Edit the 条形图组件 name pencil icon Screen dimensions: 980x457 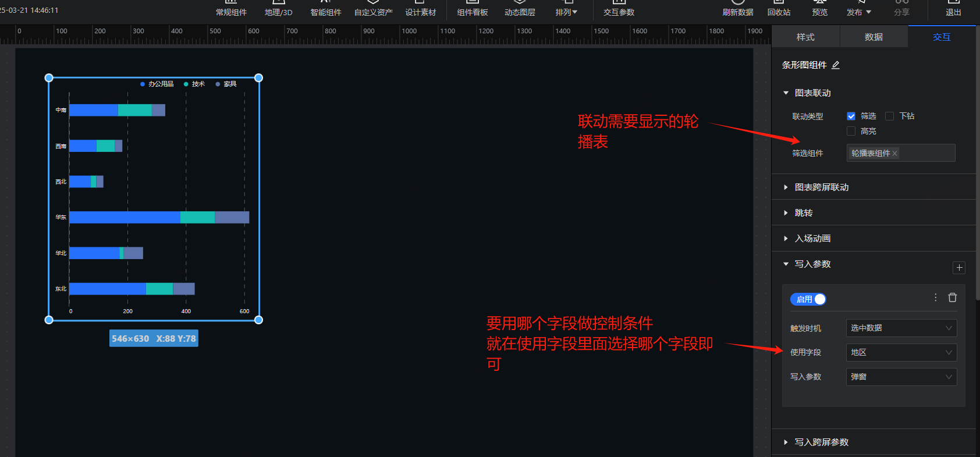[836, 65]
